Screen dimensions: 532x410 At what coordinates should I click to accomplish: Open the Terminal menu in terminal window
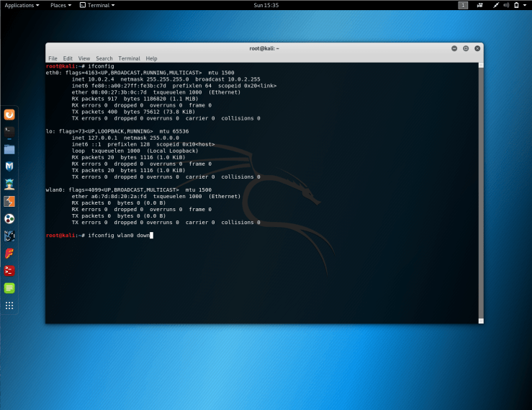click(129, 58)
